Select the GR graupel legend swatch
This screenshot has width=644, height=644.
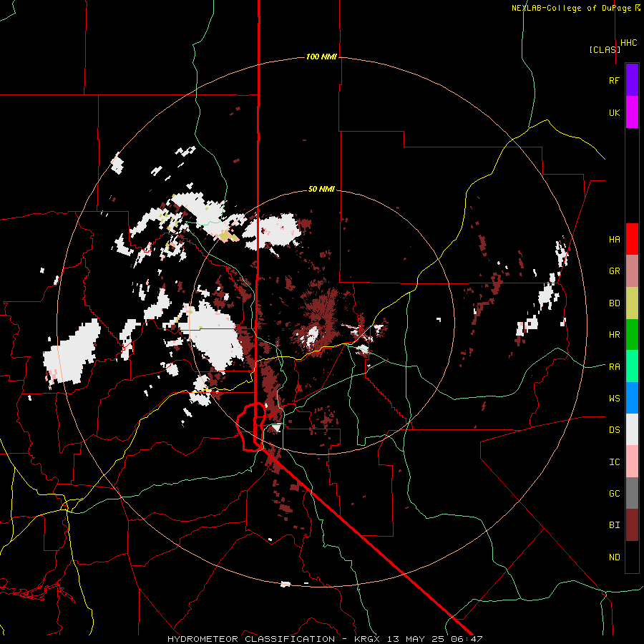(x=632, y=271)
